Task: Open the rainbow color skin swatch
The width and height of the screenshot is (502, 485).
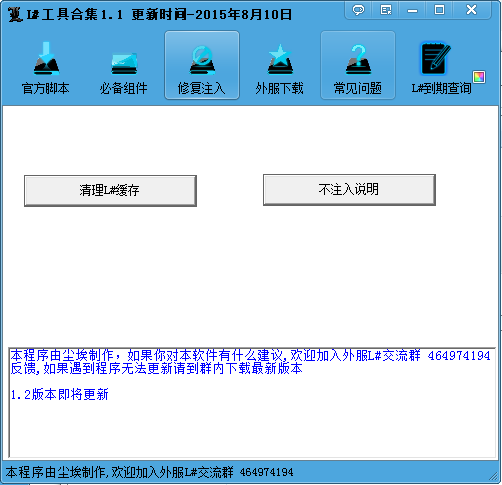Action: [x=479, y=77]
